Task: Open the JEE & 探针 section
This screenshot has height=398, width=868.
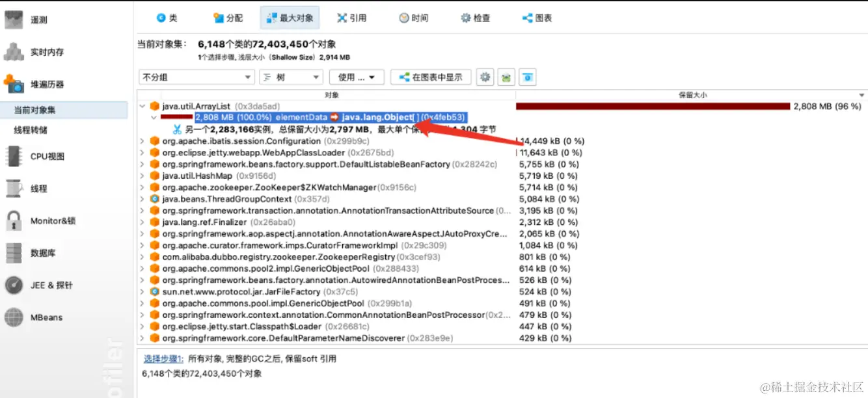Action: click(x=39, y=285)
